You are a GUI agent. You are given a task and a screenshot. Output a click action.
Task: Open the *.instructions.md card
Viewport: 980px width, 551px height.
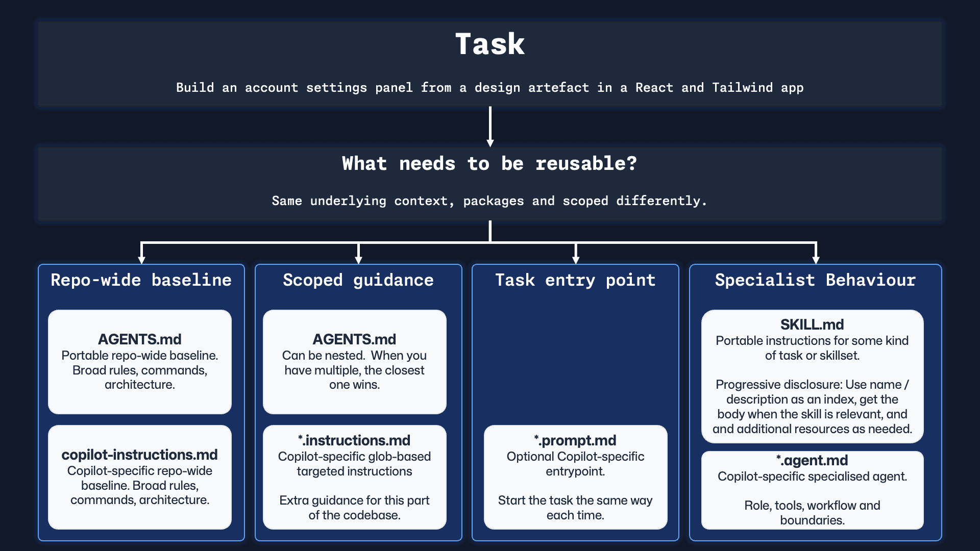pos(354,478)
